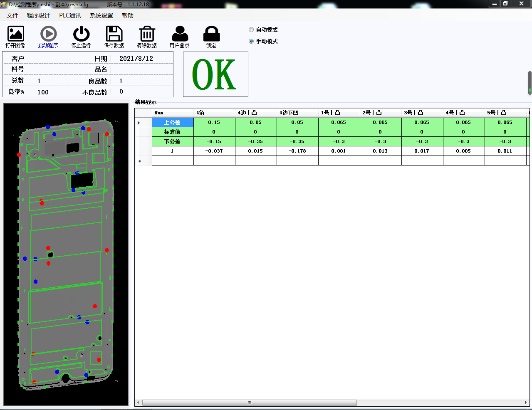Select 4角 lower tolerance -0.15 cell
The width and height of the screenshot is (532, 410).
pyautogui.click(x=214, y=141)
